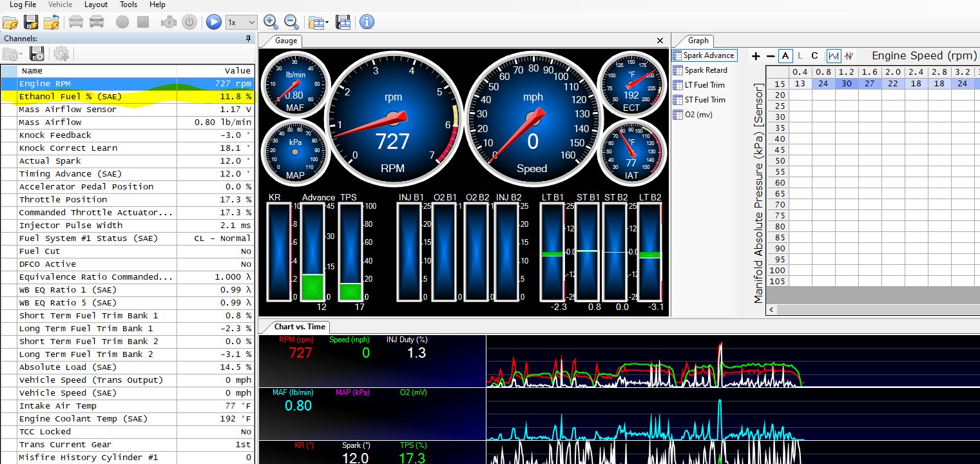Image resolution: width=980 pixels, height=464 pixels.
Task: Select the Spark Advance graph table
Action: pyautogui.click(x=704, y=55)
